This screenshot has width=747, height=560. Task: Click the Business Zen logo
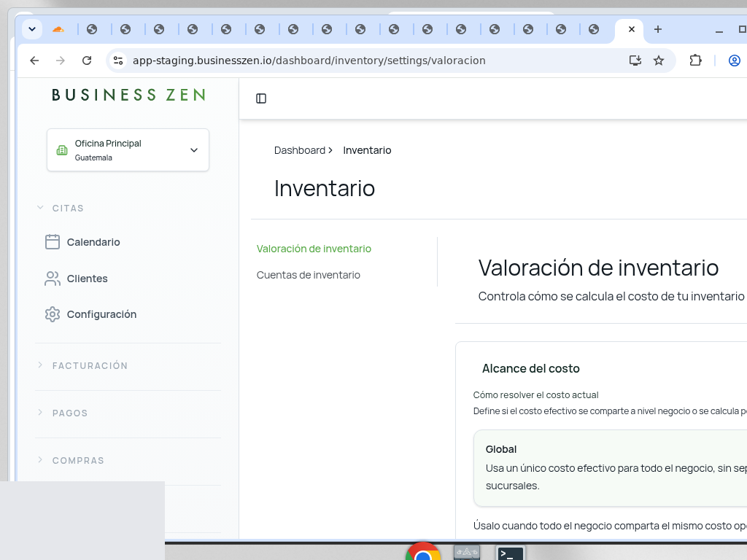point(128,95)
